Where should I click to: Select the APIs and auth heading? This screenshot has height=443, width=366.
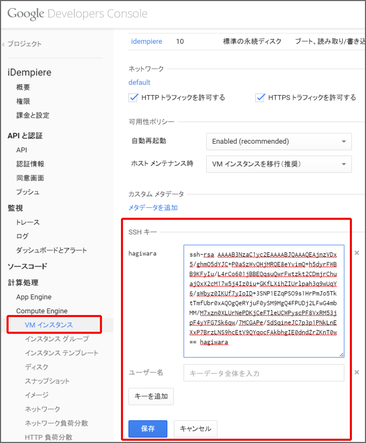[25, 136]
